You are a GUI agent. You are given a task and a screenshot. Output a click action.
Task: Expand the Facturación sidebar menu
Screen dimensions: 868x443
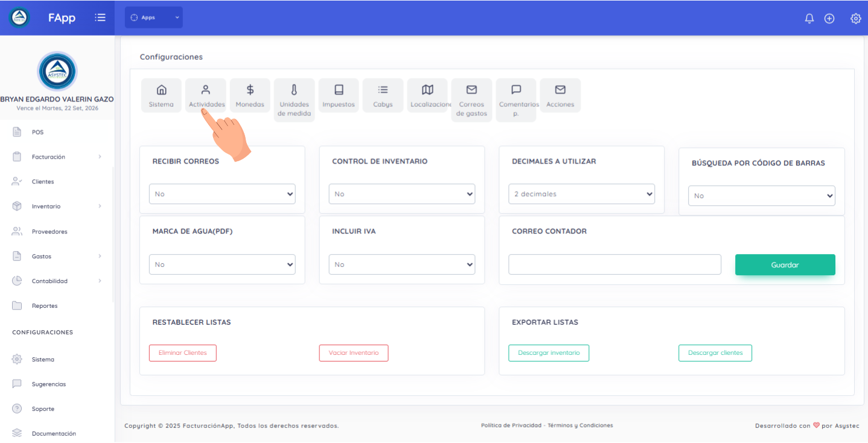[x=57, y=157]
